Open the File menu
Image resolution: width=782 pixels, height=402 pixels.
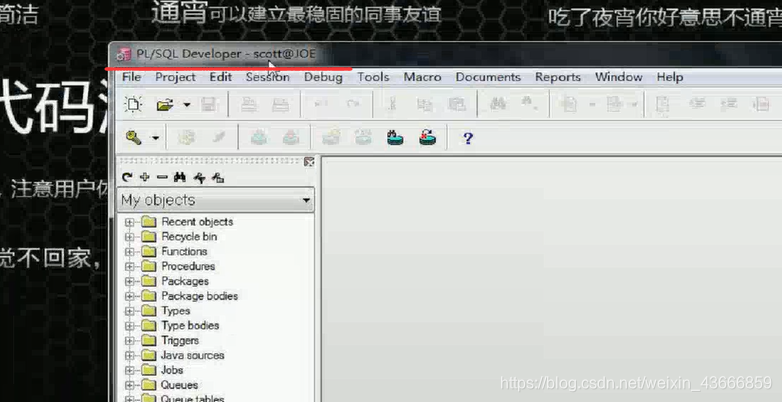click(x=132, y=77)
